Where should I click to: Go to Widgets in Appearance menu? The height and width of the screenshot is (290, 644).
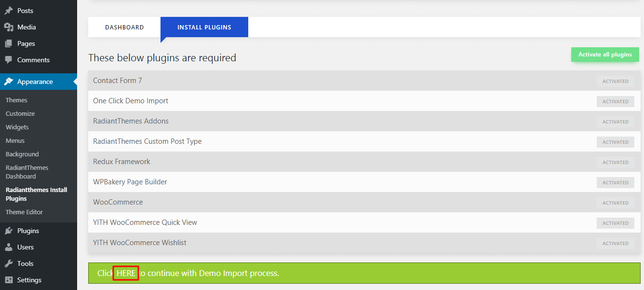pos(17,127)
